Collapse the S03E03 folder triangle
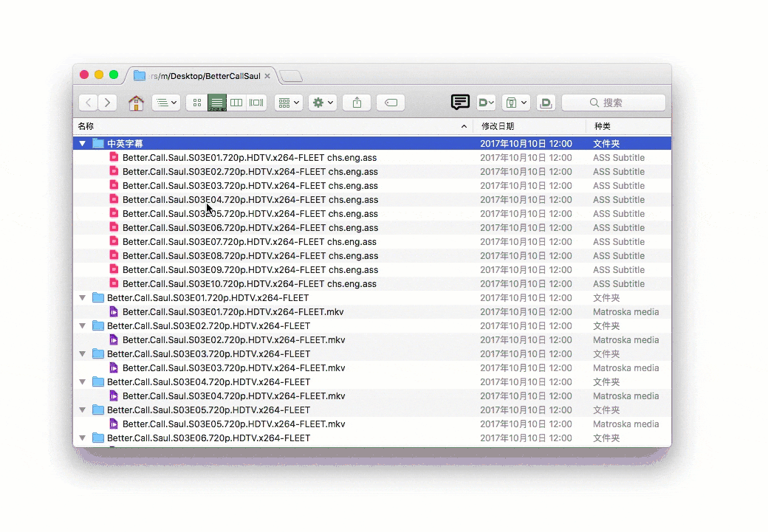The height and width of the screenshot is (532, 768). tap(82, 353)
